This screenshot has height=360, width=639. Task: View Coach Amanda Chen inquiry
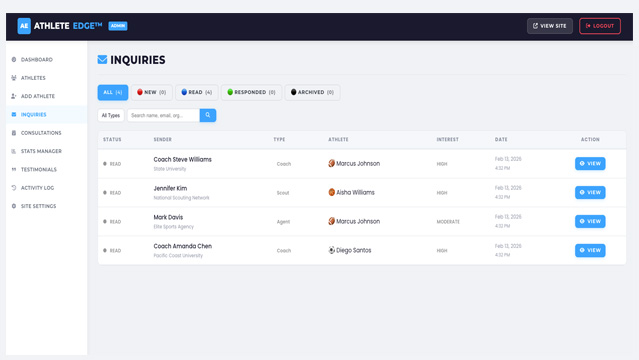590,250
